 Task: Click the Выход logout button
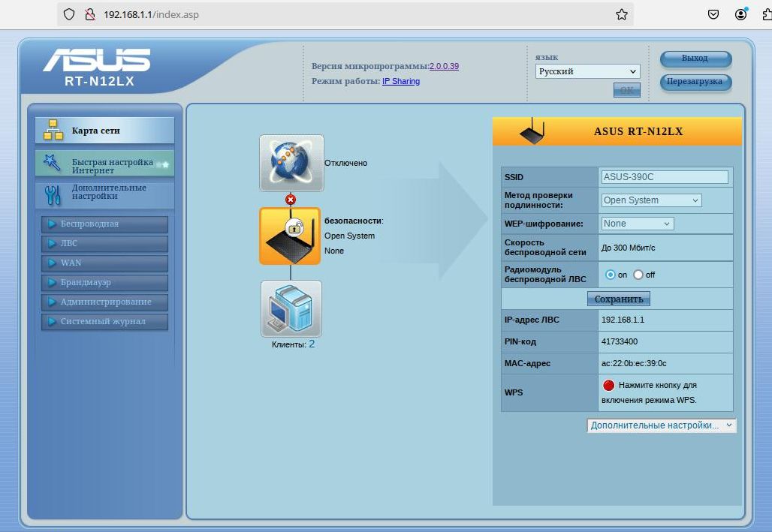coord(695,59)
